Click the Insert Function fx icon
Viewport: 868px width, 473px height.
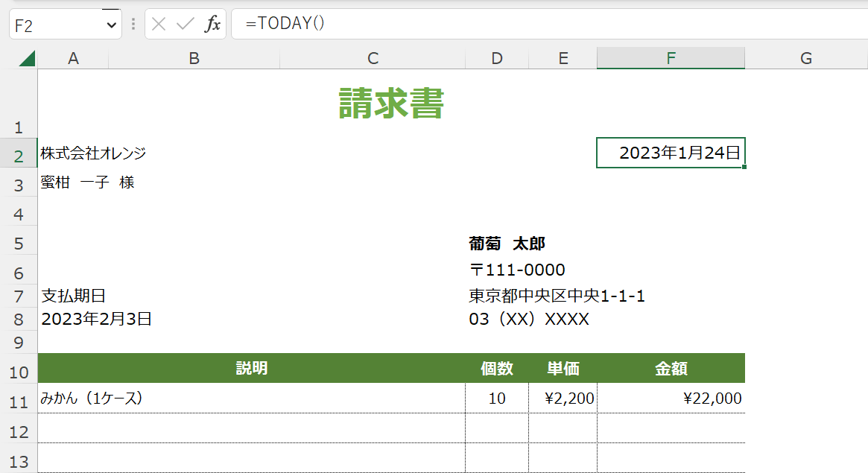pyautogui.click(x=213, y=25)
